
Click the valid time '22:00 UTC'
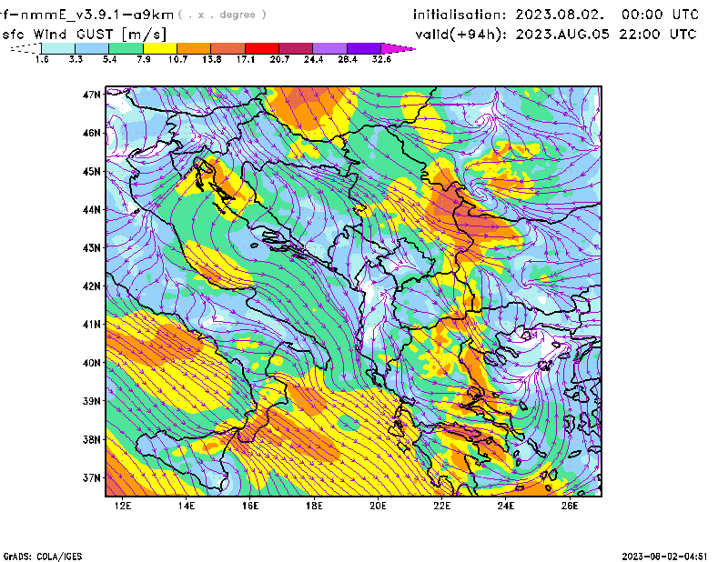(x=658, y=35)
